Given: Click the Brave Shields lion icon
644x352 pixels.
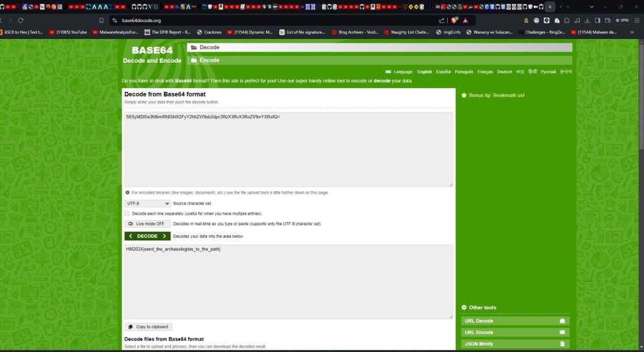Looking at the screenshot, I should point(454,20).
